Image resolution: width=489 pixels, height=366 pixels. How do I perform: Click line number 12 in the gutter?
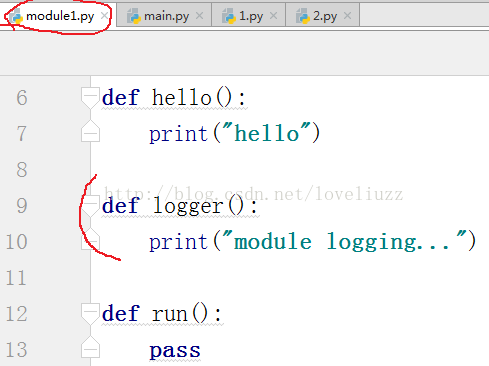(16, 314)
